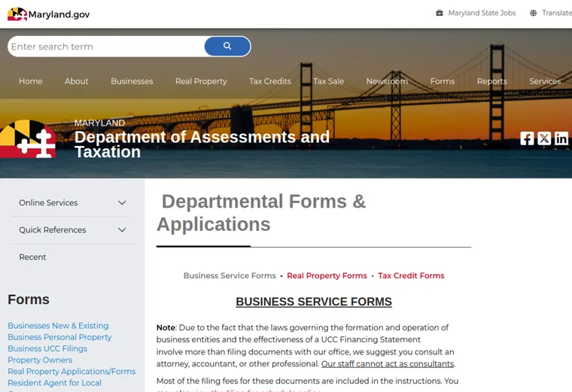Open Real Property Applications/Forms link

(71, 372)
